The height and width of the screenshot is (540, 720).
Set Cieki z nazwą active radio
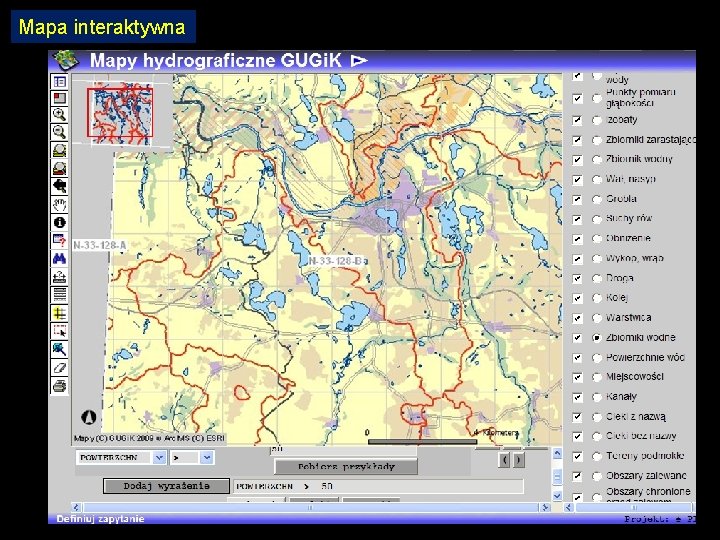coord(596,417)
